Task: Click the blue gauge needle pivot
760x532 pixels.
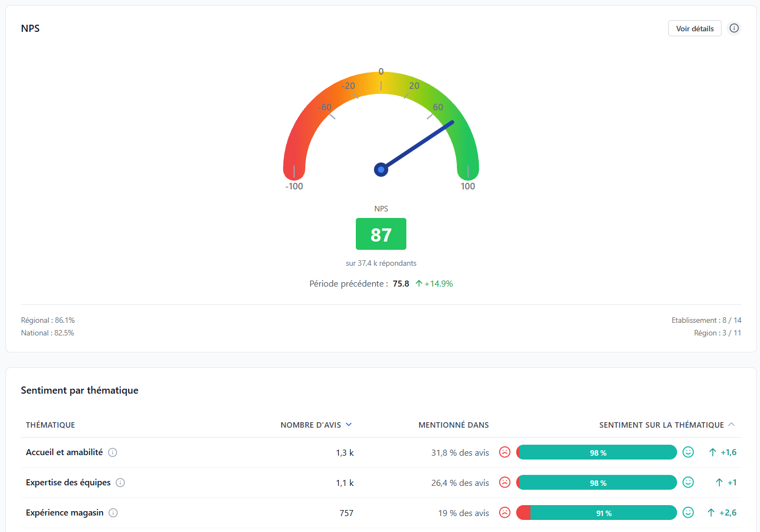Action: [381, 170]
